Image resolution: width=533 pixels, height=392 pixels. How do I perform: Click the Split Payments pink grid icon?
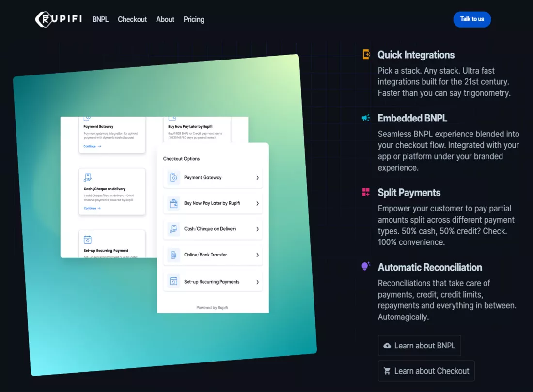366,192
